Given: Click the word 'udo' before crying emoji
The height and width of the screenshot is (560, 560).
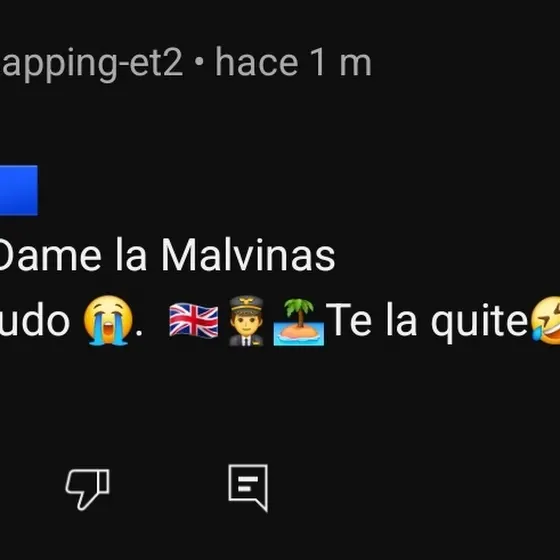Looking at the screenshot, I should click(35, 320).
